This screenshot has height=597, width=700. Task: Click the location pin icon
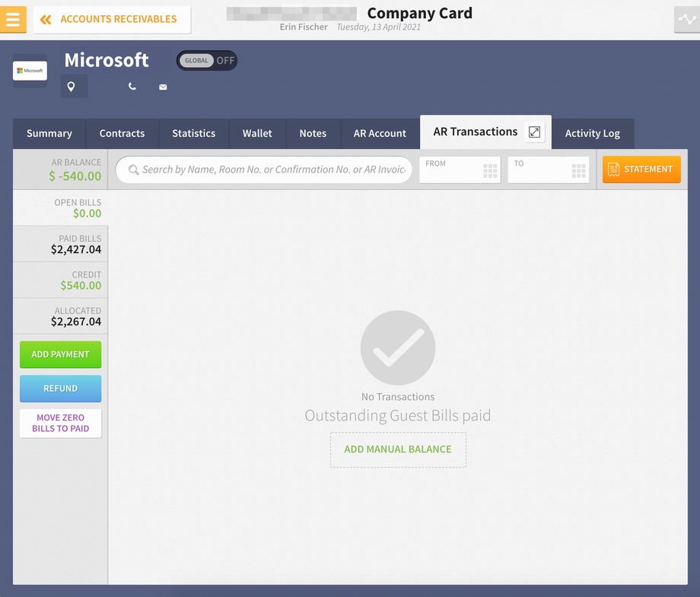pyautogui.click(x=71, y=87)
